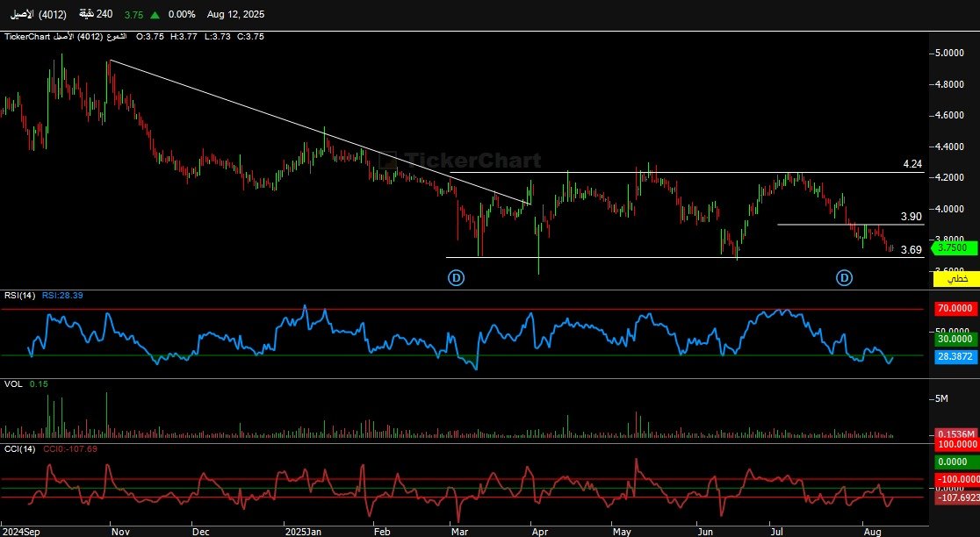Select the symbol name الاصيل (4012) in header
980x537 pixels.
point(38,14)
